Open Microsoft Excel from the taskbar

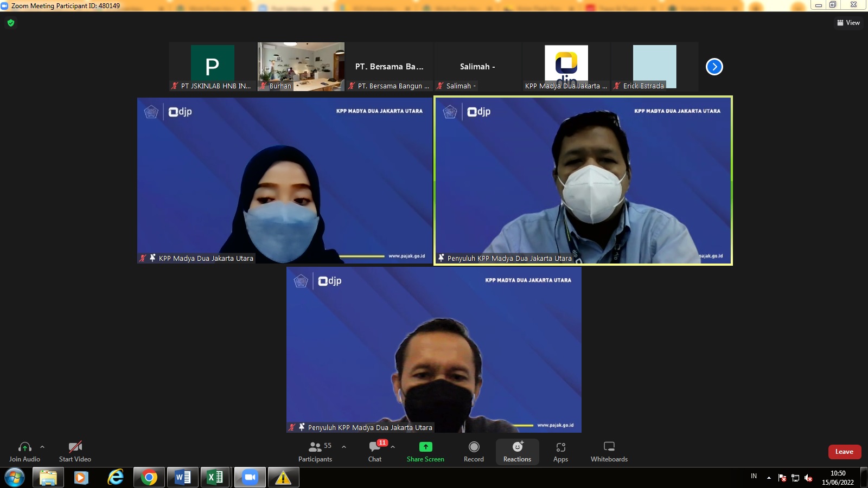point(215,477)
